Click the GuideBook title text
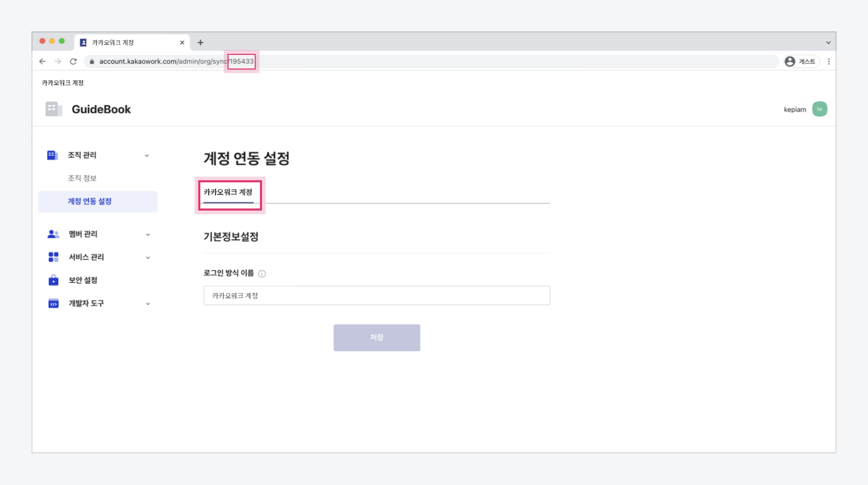This screenshot has height=485, width=868. [101, 109]
